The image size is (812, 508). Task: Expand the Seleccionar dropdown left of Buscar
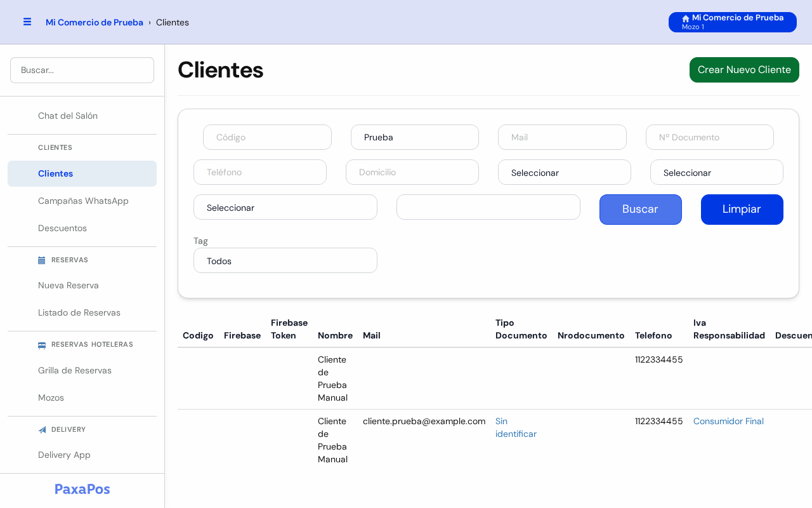(285, 207)
